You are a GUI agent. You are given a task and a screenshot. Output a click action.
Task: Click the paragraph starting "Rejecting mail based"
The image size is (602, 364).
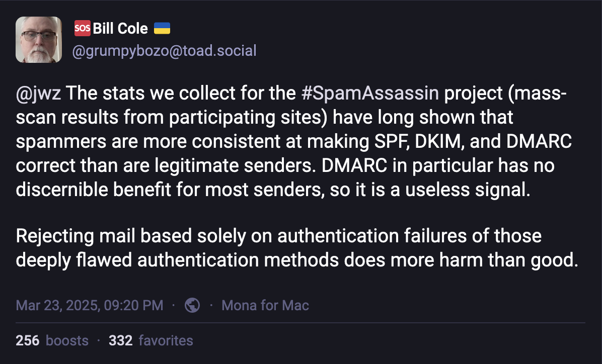point(297,248)
